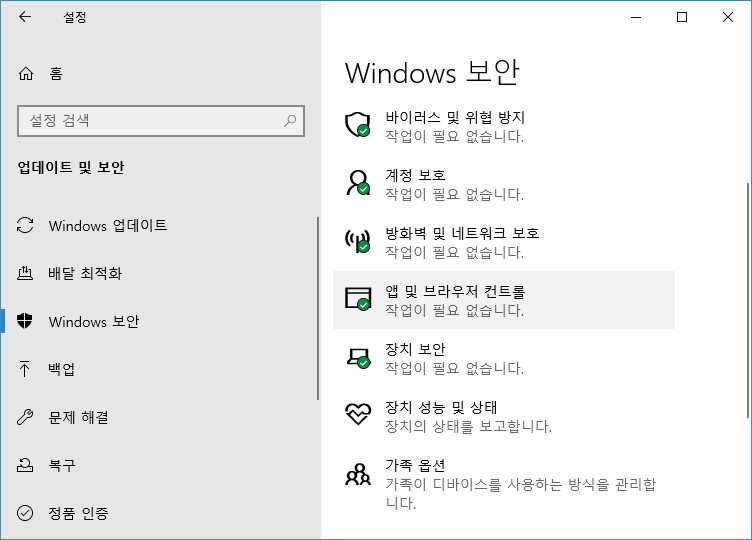
Task: Click the back arrow in title bar
Action: (24, 17)
